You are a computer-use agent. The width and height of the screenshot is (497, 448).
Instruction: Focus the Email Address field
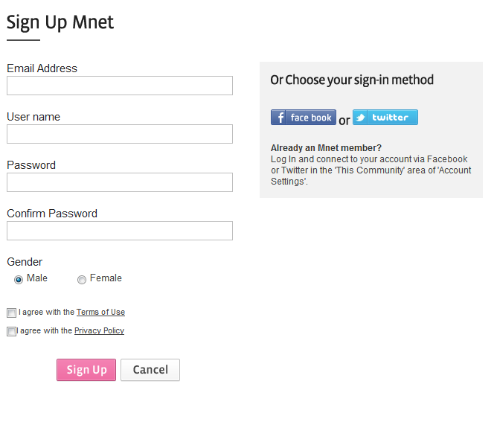120,86
